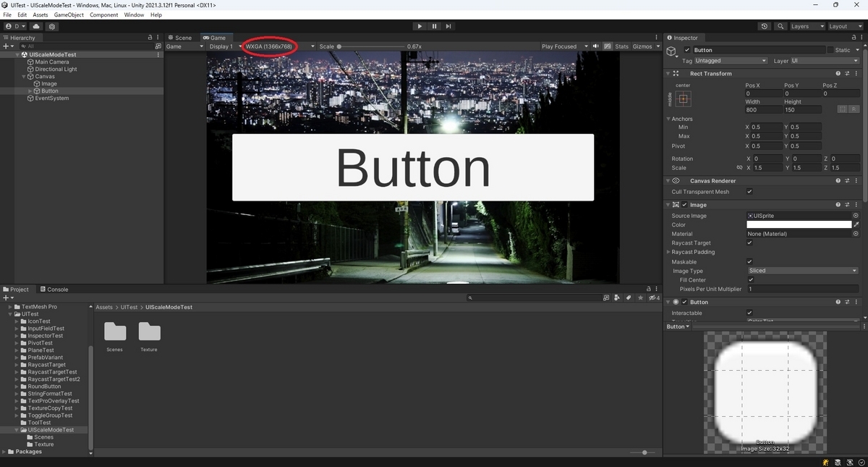Toggle Interactable checkbox
The width and height of the screenshot is (868, 467).
coord(749,313)
